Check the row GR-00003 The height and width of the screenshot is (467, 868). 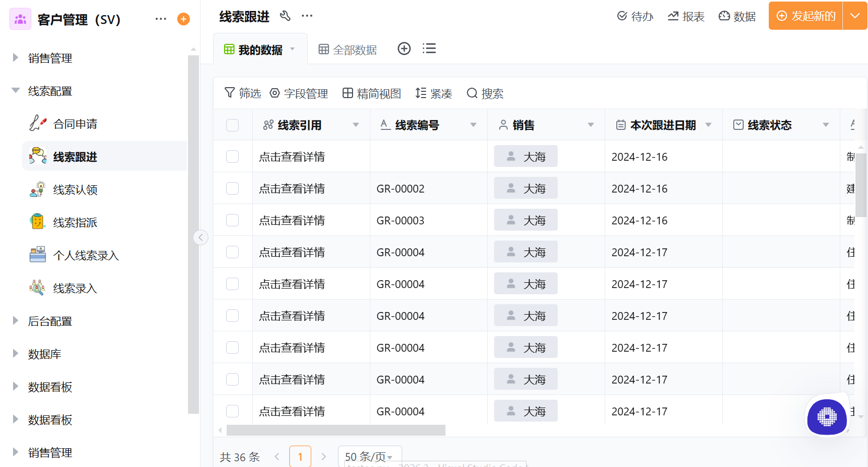(x=232, y=220)
